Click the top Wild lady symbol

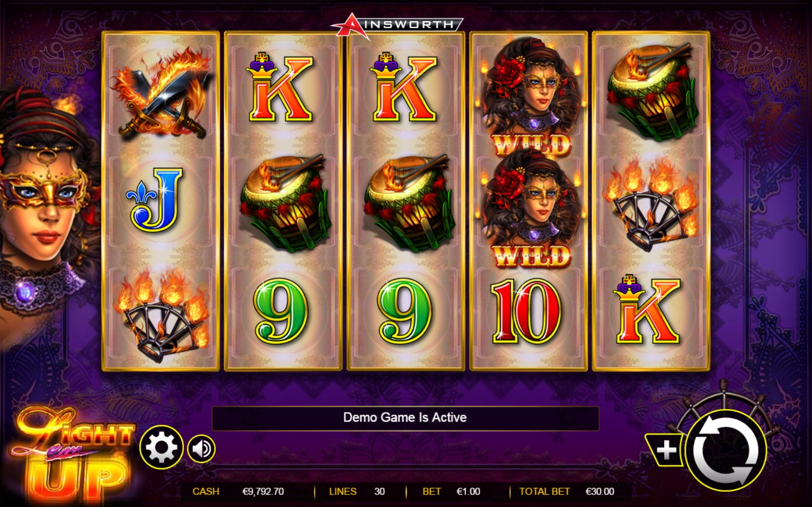coord(530,98)
